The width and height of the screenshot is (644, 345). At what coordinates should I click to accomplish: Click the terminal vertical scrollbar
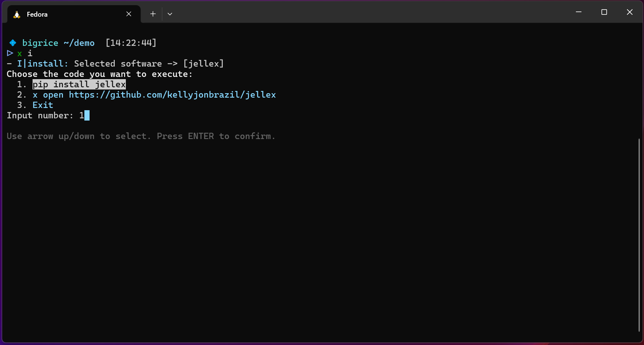click(x=639, y=235)
